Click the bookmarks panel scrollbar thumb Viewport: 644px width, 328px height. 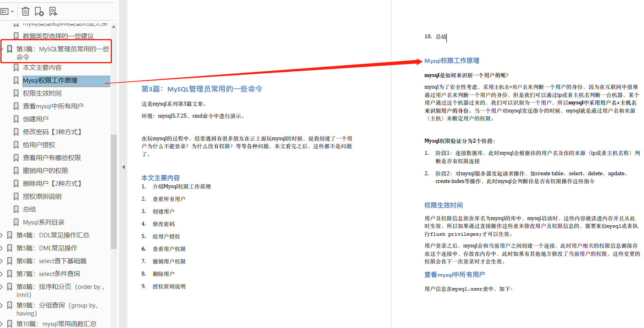click(x=114, y=191)
